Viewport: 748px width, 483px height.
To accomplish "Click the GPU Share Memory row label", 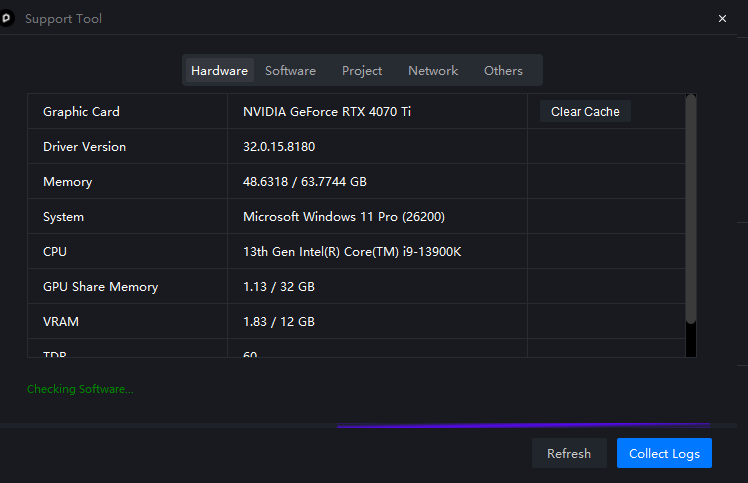I will 100,287.
